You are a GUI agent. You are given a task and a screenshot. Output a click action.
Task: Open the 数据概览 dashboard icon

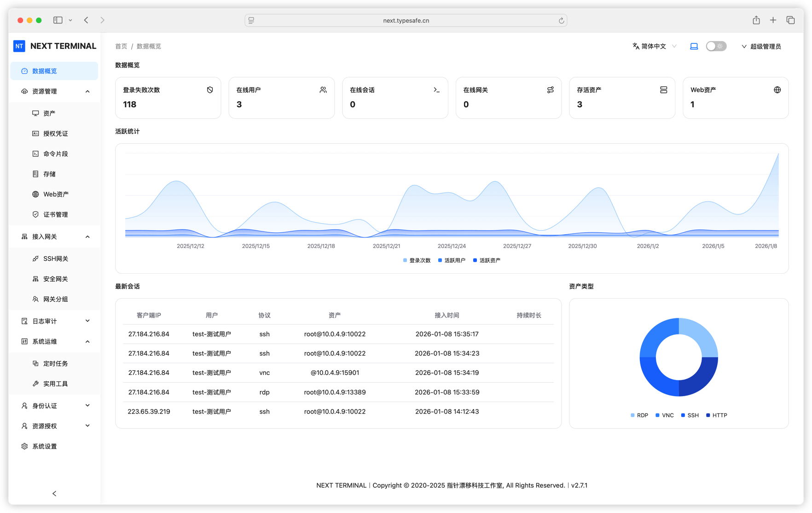[x=24, y=70]
